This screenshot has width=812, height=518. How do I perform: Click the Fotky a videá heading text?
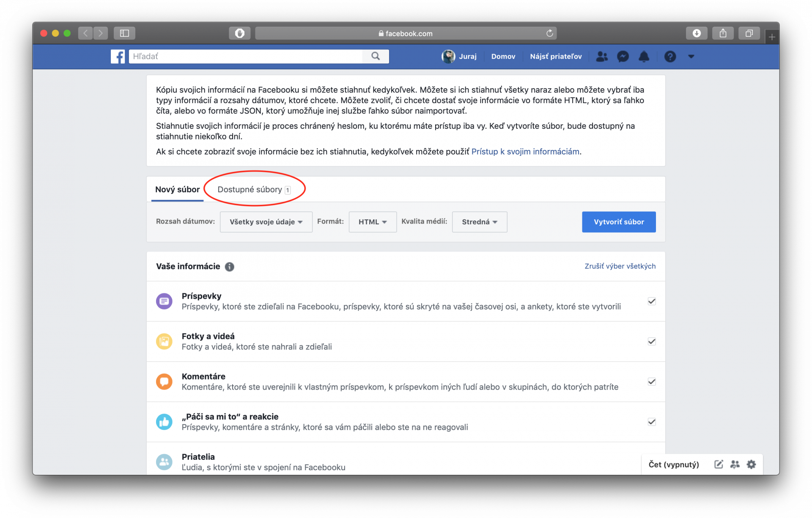point(208,336)
